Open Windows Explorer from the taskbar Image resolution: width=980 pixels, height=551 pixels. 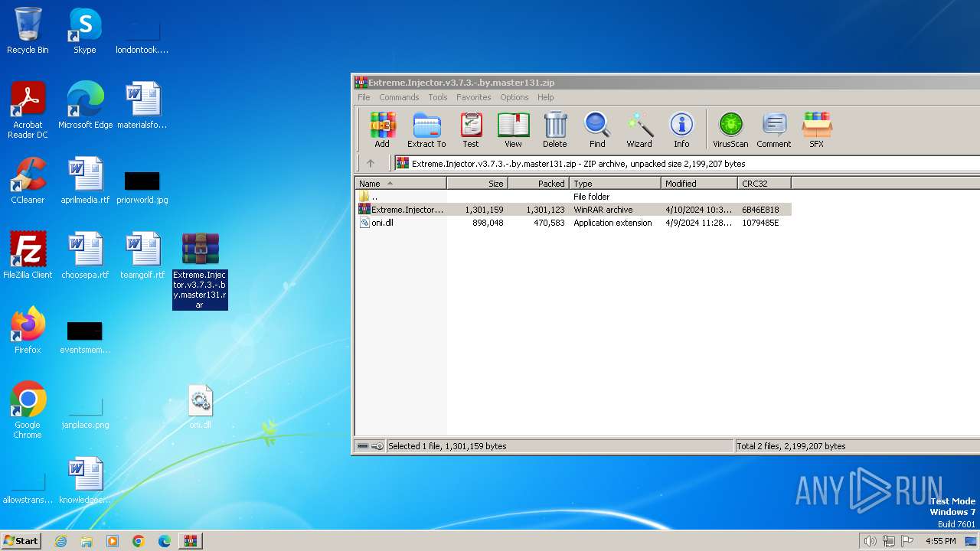click(x=87, y=541)
